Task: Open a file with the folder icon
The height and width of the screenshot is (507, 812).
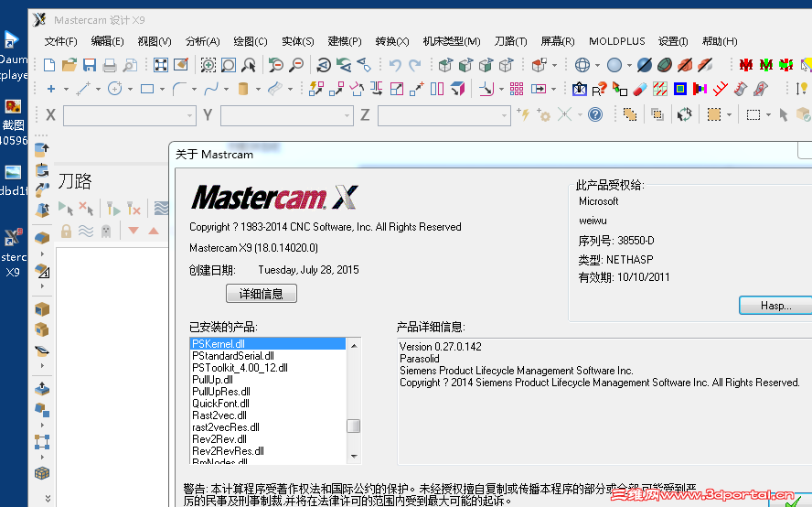Action: (69, 65)
